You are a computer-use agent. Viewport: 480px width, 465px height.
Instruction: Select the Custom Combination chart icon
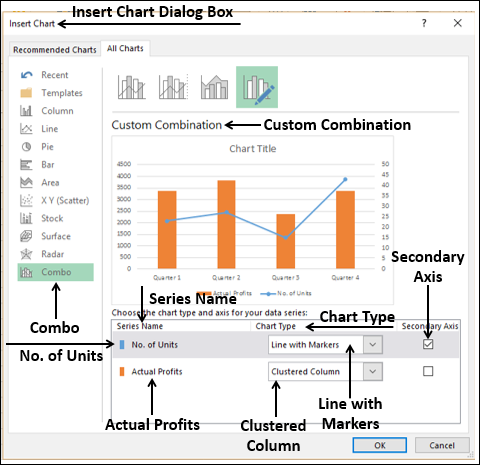[257, 87]
